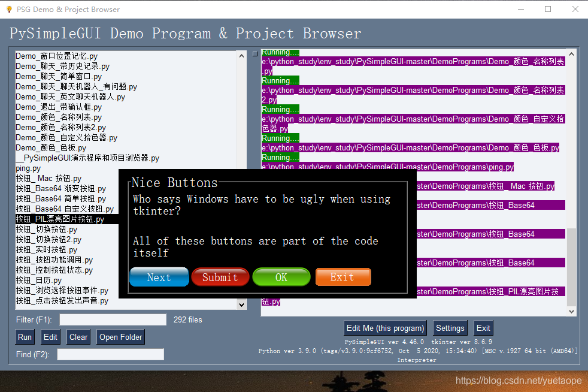
Task: Click the blue Next button
Action: (159, 277)
